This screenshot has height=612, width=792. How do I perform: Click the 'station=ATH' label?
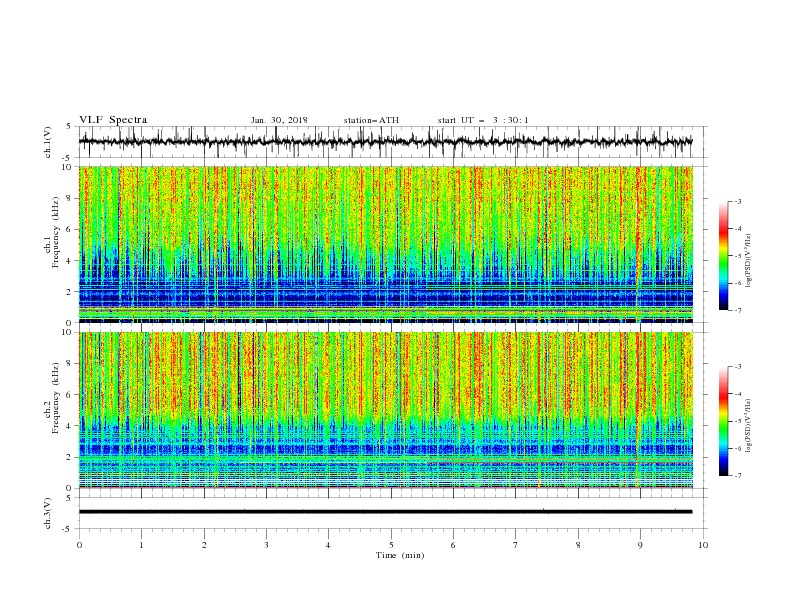(371, 120)
